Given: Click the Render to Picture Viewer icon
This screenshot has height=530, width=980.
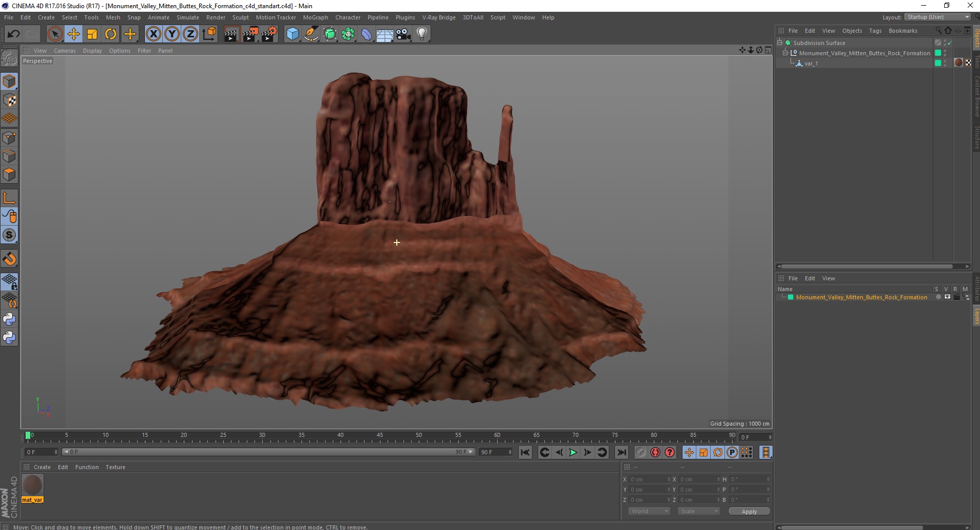Looking at the screenshot, I should [250, 34].
